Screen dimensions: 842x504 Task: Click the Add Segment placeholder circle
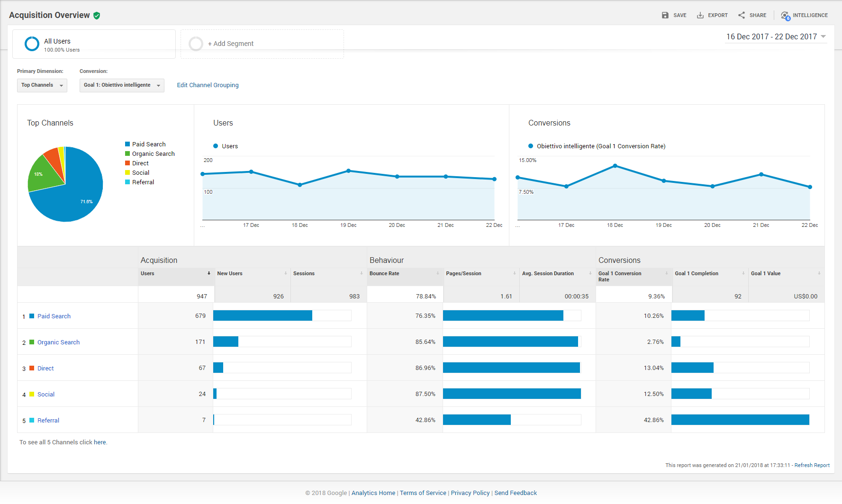click(x=196, y=44)
